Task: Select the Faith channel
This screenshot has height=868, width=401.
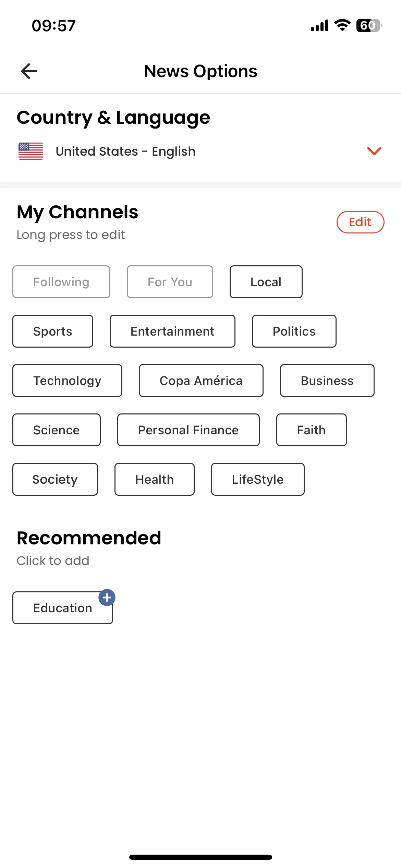Action: pos(312,430)
